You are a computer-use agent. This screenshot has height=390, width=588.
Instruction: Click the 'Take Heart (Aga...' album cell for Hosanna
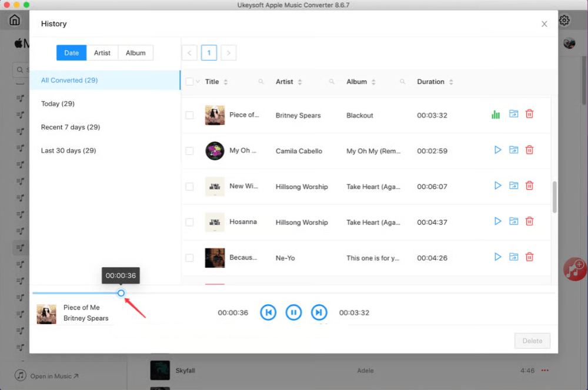[373, 223]
